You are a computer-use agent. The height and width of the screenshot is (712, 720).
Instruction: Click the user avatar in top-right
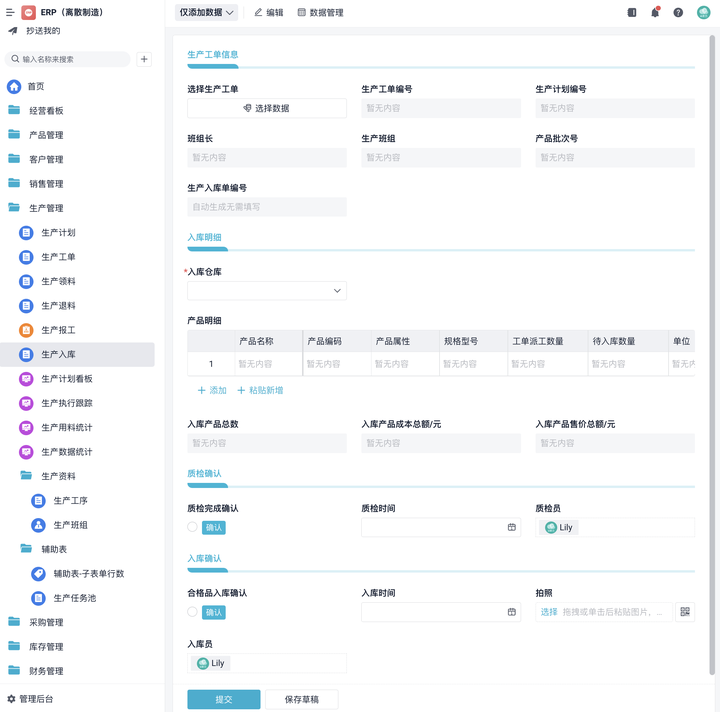coord(704,13)
